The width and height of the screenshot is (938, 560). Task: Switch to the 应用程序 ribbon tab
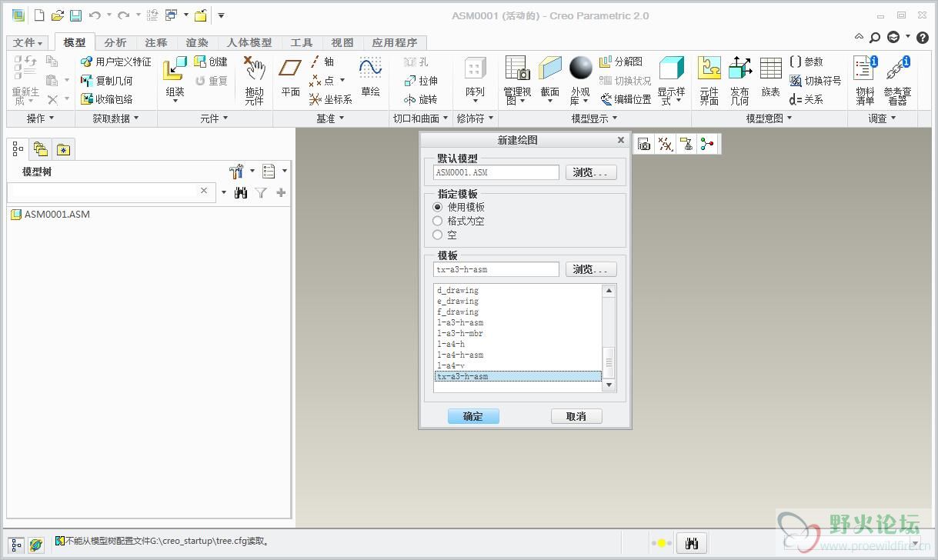395,43
